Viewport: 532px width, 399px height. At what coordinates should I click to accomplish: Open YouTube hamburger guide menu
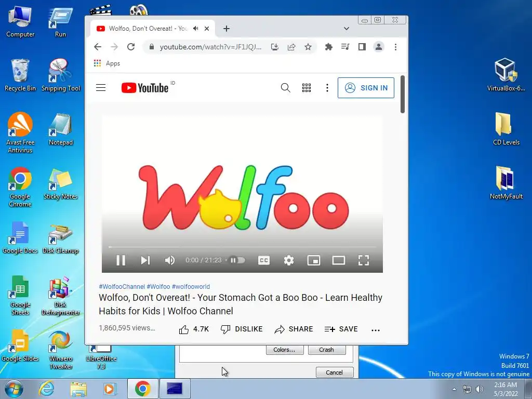[101, 88]
